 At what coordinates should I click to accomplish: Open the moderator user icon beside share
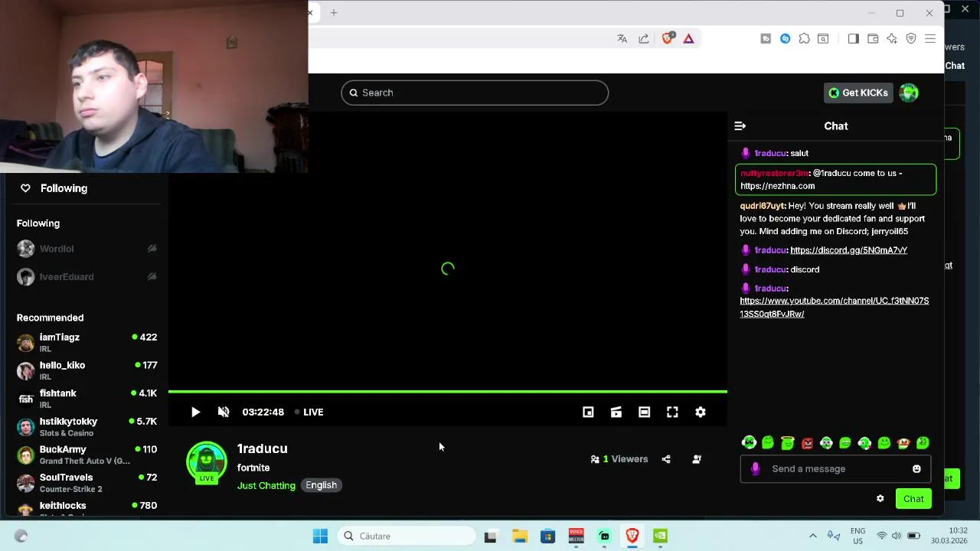pyautogui.click(x=697, y=459)
